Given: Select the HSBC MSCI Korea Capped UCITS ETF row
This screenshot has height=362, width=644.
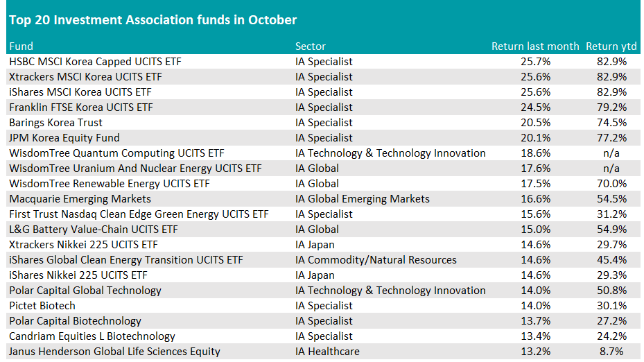Looking at the screenshot, I should tap(95, 62).
